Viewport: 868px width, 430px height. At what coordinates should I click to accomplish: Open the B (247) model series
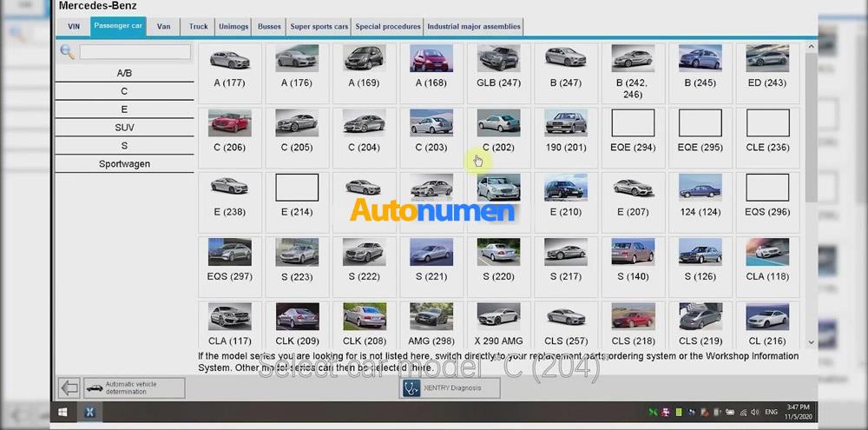tap(566, 73)
